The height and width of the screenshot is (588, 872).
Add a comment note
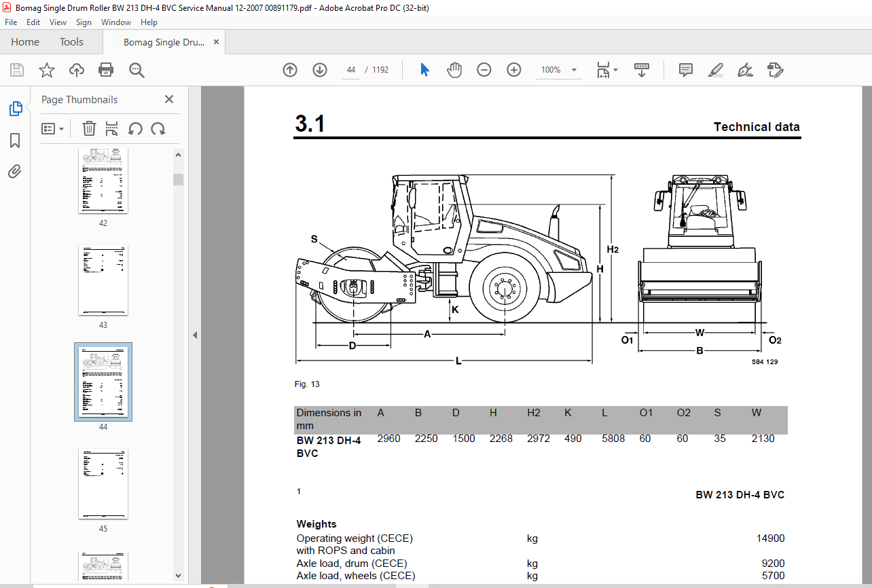[x=686, y=70]
